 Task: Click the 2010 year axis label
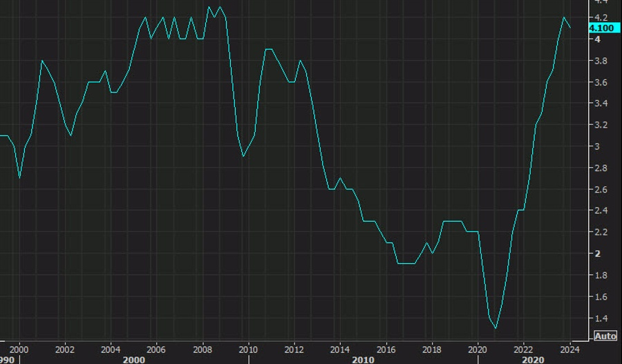click(248, 349)
